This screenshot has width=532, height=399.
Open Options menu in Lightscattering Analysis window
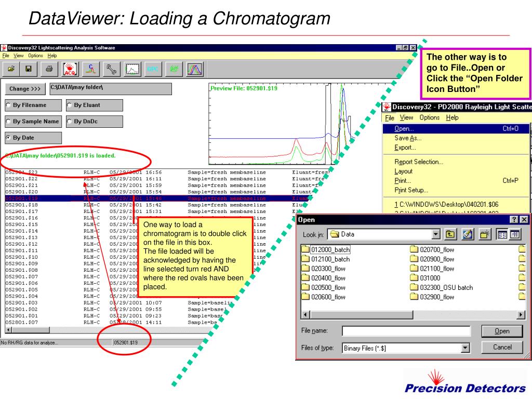click(x=36, y=56)
